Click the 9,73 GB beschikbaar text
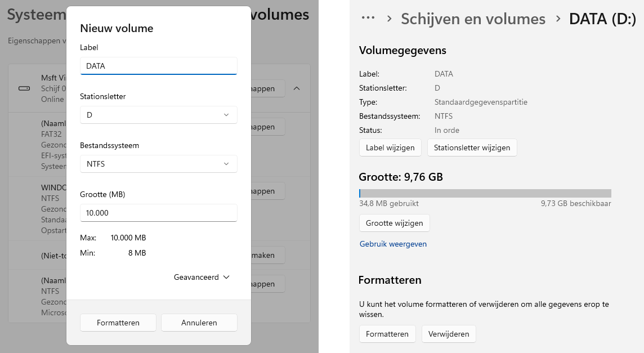The width and height of the screenshot is (644, 353). (576, 203)
